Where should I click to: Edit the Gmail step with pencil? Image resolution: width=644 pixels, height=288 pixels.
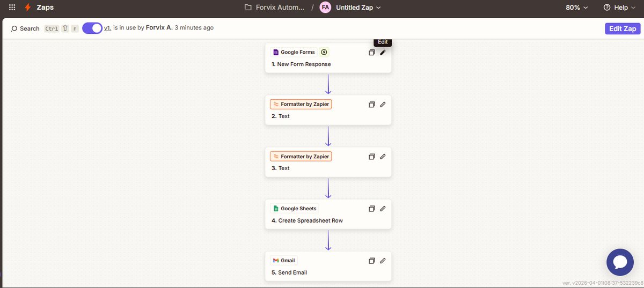point(383,261)
